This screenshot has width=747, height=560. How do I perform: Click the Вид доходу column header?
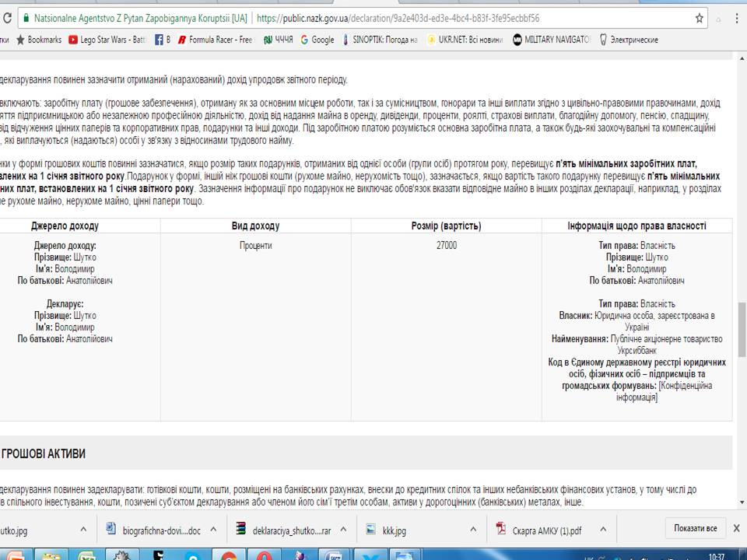[x=255, y=226]
